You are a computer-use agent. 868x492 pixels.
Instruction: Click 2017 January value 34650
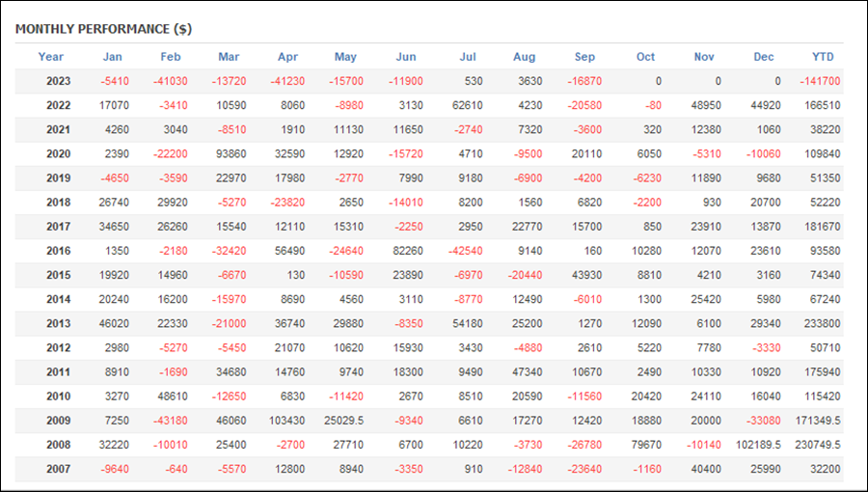114,227
